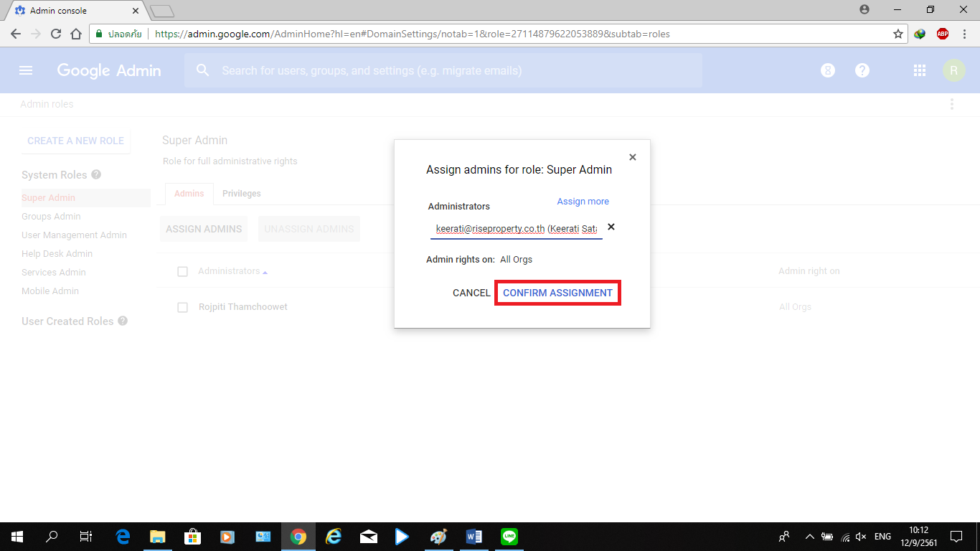Click Confirm Assignment button
Viewport: 980px width, 551px height.
(557, 293)
